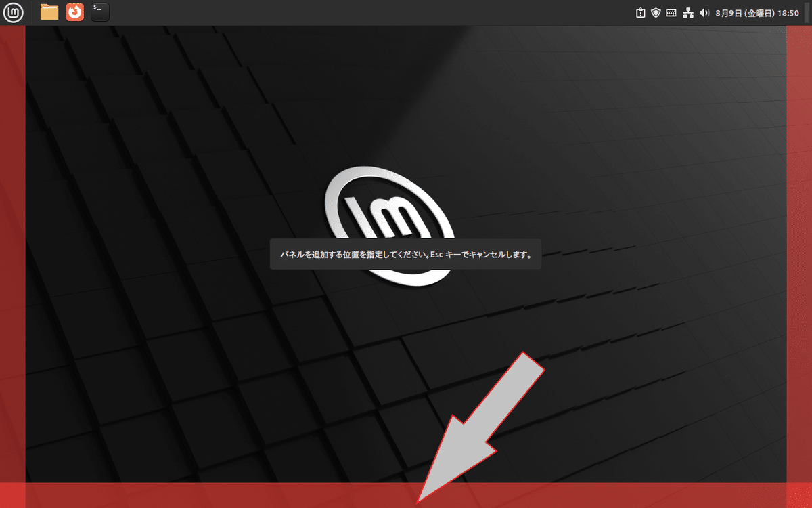Click the shield update manager icon
Screen dimensions: 812x508
(x=656, y=13)
